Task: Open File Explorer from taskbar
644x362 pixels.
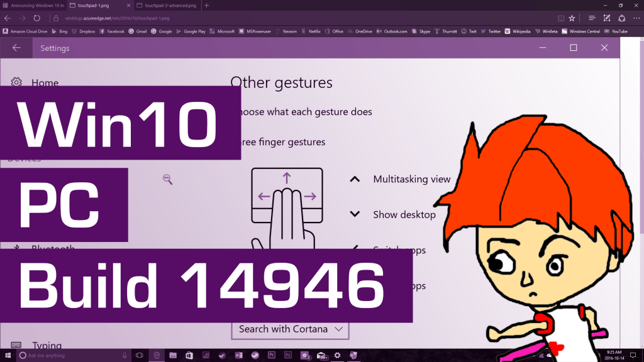Action: click(x=173, y=356)
